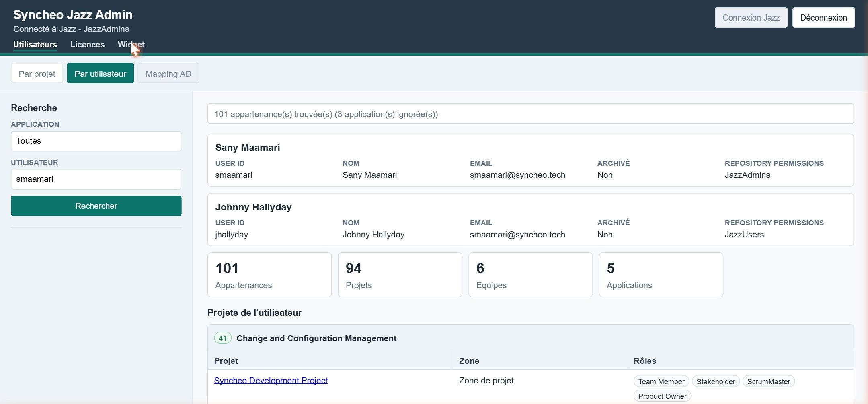Screen dimensions: 868x404
Task: Click the Rechercher button
Action: point(96,206)
